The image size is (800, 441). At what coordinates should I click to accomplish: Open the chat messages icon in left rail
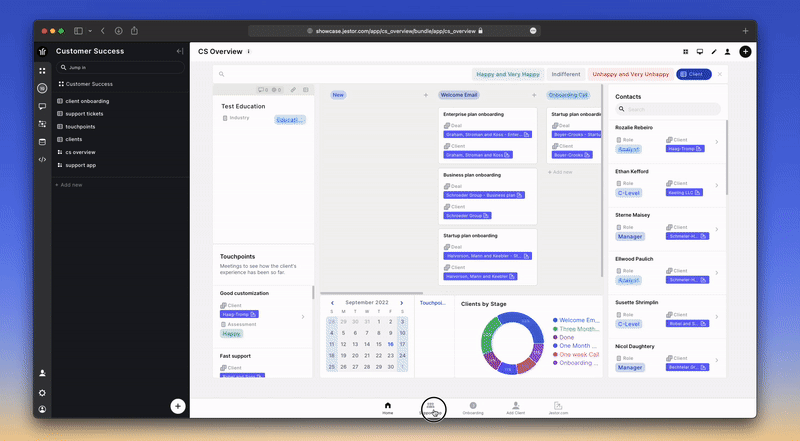tap(42, 106)
